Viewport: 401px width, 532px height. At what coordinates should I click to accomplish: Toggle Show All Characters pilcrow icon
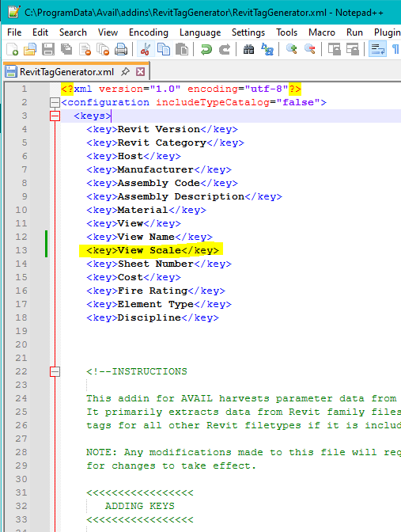395,50
